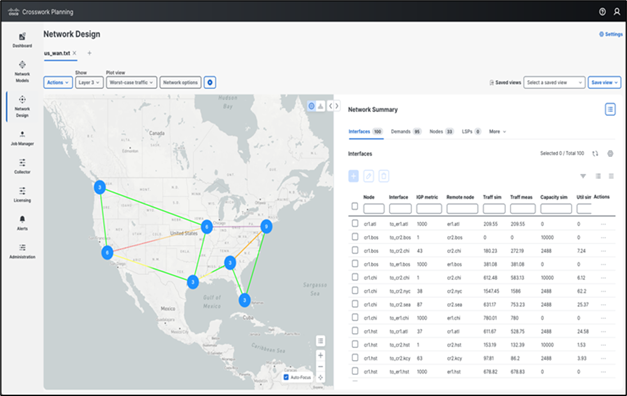Switch to the Demands tab
Viewport: 627px width, 396px height.
point(406,132)
